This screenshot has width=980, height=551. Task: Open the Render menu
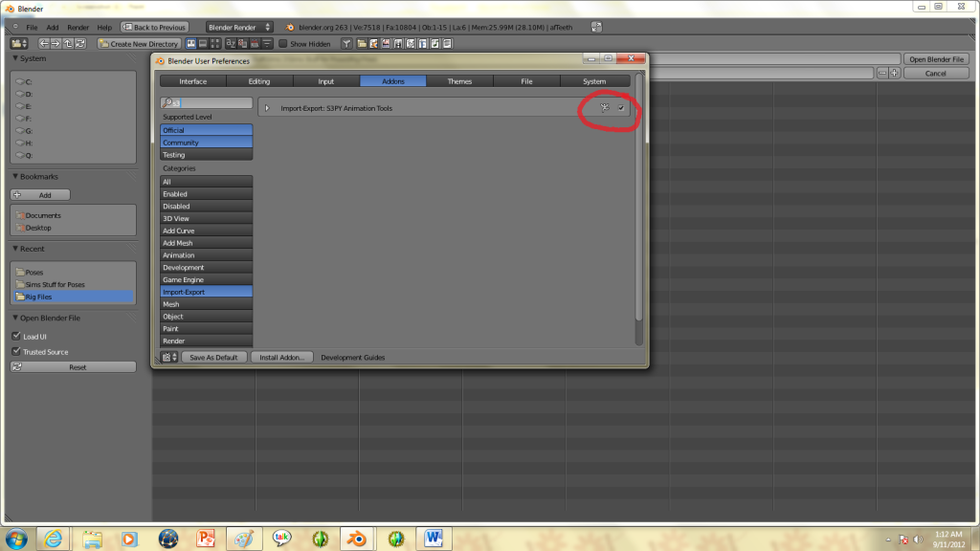78,28
